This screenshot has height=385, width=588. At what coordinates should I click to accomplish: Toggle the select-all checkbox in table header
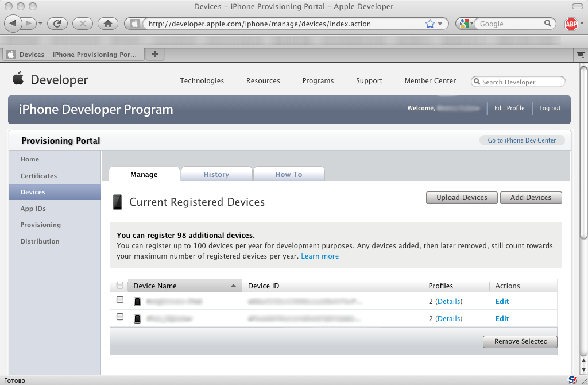120,285
